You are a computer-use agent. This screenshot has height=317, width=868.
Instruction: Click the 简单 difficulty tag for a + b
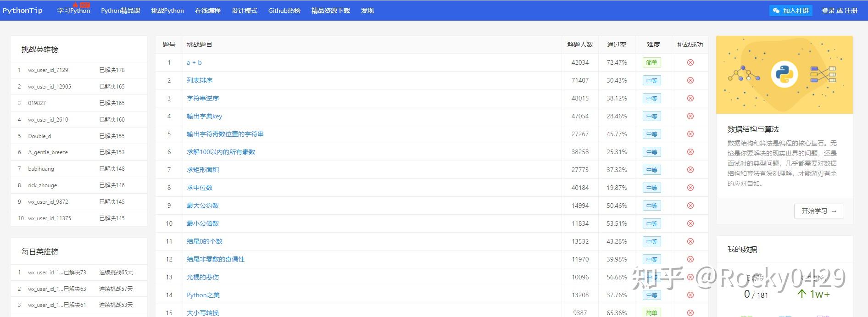pos(651,63)
